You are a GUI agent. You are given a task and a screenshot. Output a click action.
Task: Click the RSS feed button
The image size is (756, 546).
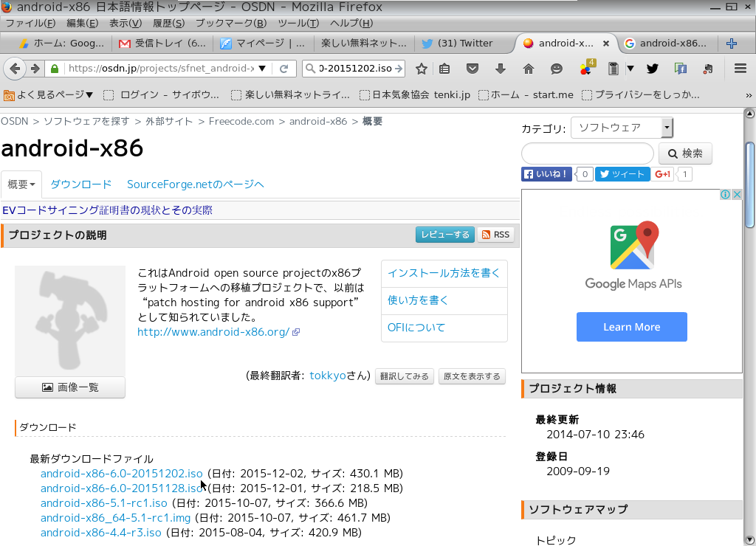coord(495,235)
